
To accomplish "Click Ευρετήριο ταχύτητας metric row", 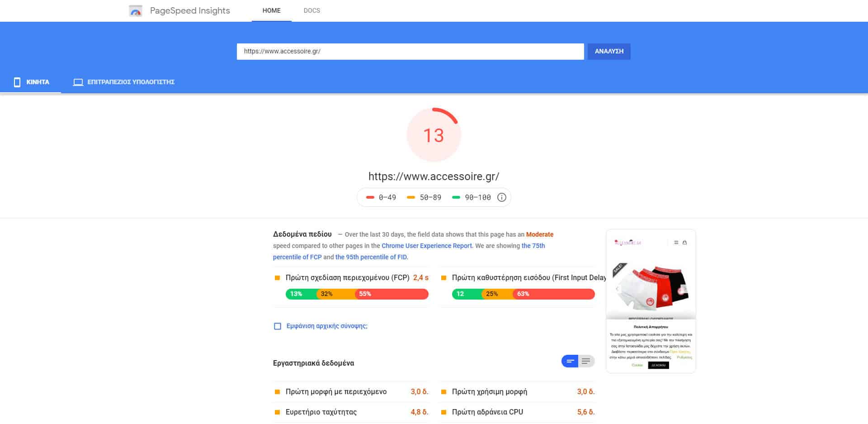I will (351, 412).
